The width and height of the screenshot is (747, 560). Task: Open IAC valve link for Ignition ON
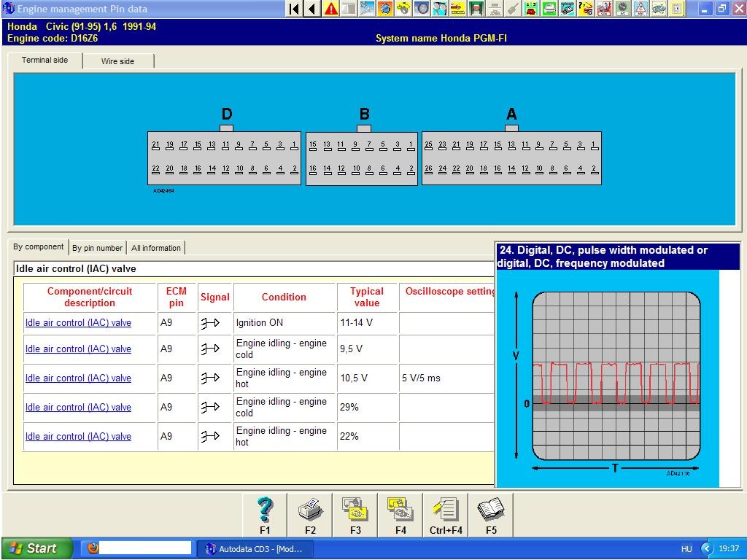[x=78, y=322]
